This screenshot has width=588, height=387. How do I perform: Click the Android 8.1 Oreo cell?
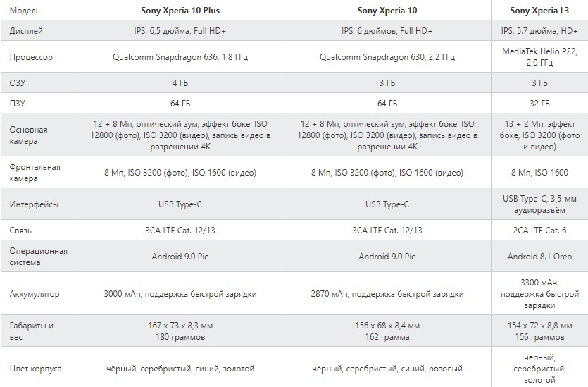tap(539, 257)
